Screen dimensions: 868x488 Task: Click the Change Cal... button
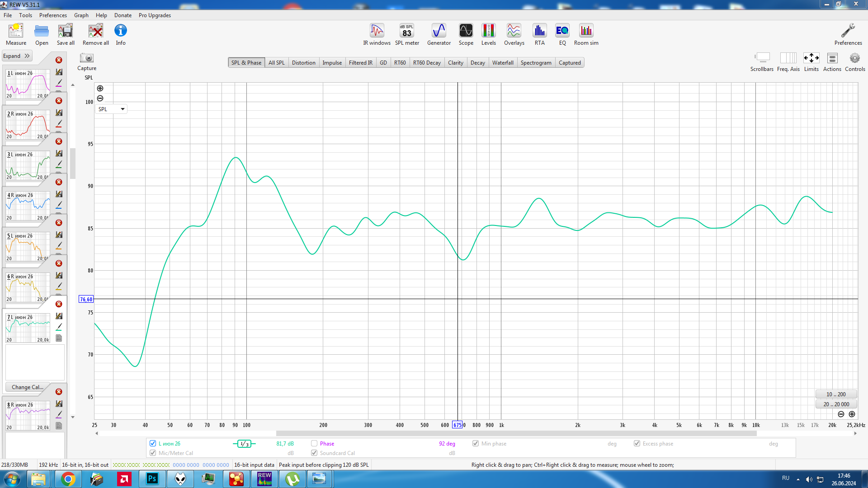27,387
